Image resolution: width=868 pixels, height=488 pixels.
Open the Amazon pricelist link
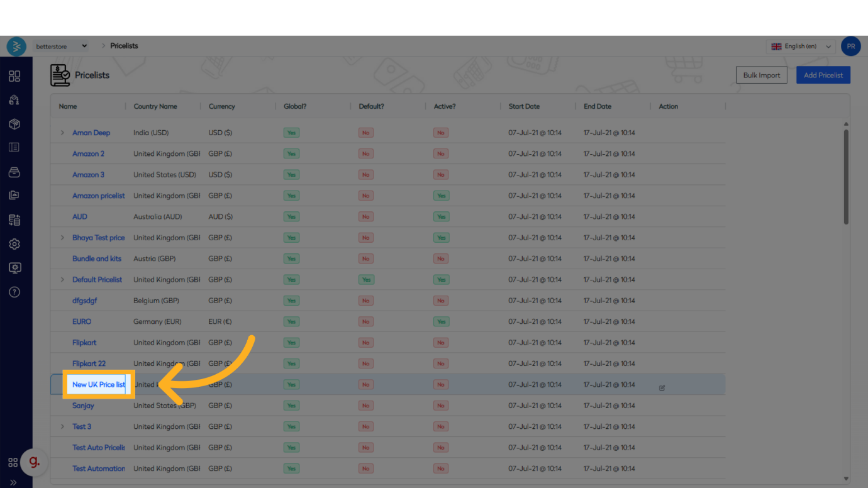(x=98, y=196)
